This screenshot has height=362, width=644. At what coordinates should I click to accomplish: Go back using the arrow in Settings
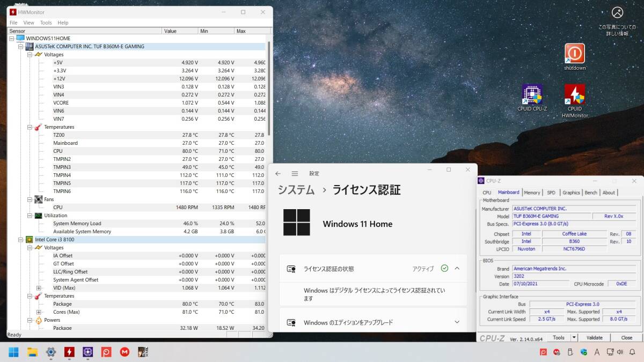278,173
